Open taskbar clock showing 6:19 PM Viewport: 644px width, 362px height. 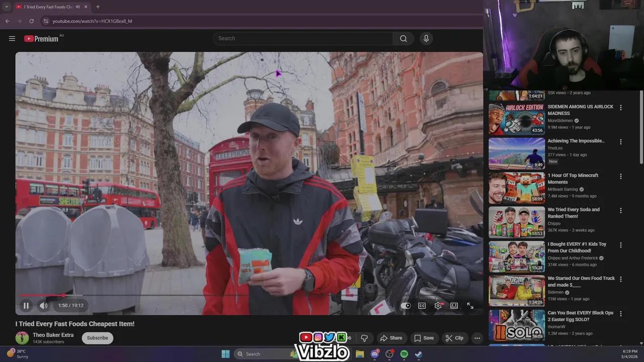630,354
